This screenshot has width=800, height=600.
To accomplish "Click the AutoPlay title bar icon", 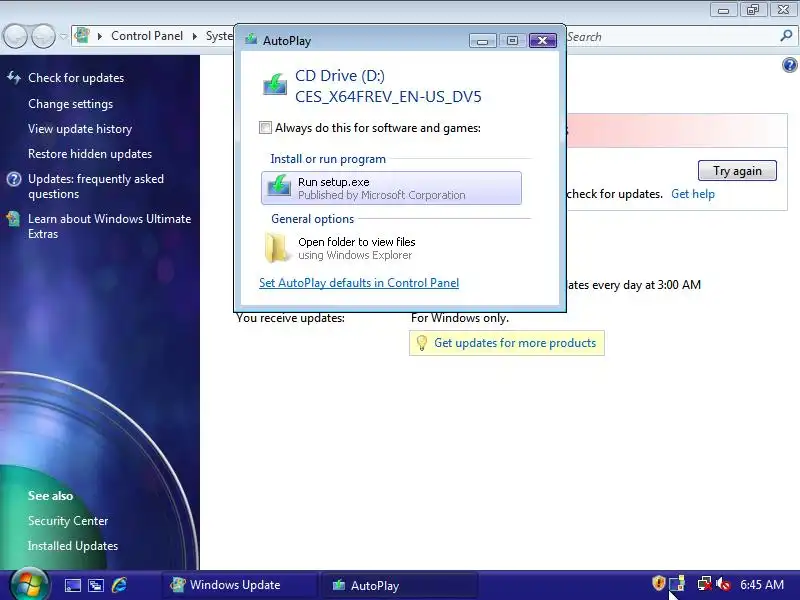I will click(251, 40).
